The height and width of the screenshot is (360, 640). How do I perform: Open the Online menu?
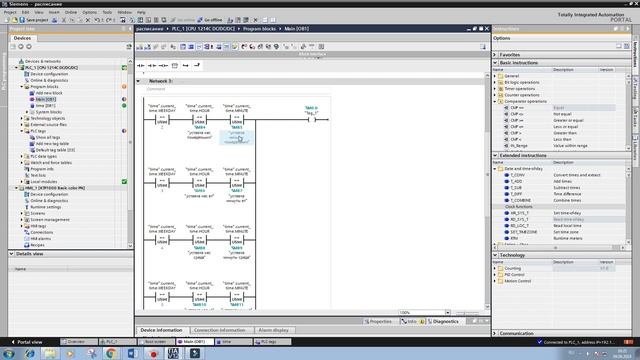coord(71,12)
